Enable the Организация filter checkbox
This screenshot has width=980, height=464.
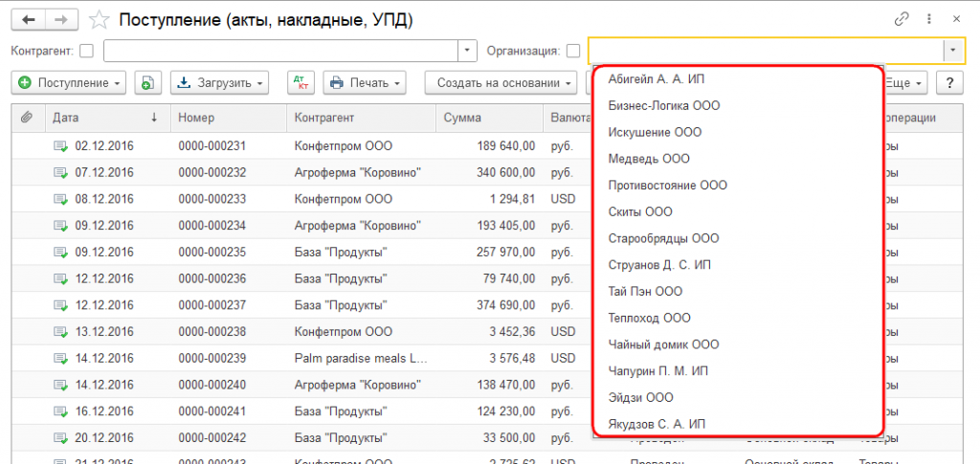pos(573,52)
